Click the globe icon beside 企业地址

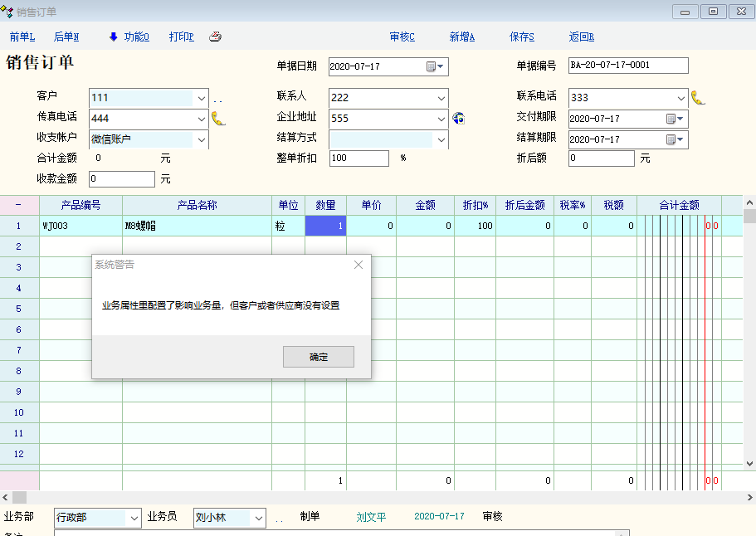tap(458, 119)
